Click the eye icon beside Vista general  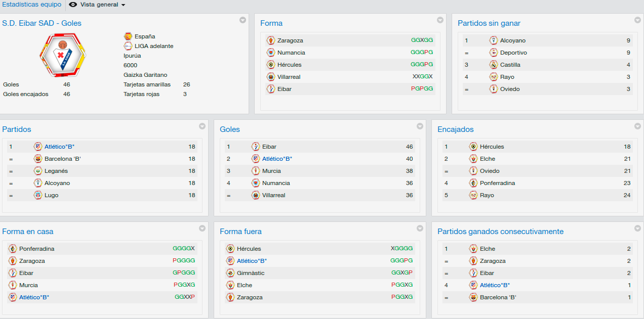click(73, 5)
